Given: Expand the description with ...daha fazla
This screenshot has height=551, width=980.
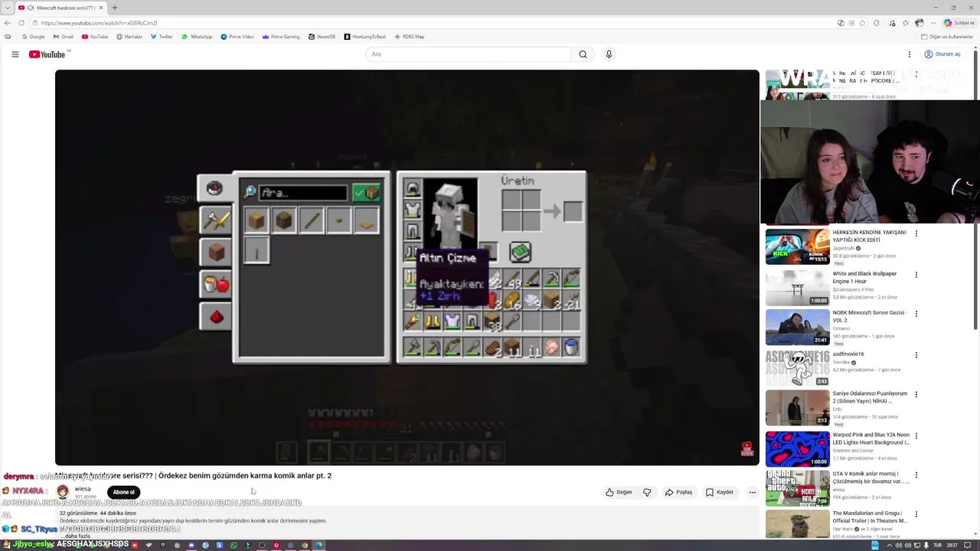Looking at the screenshot, I should tap(74, 536).
